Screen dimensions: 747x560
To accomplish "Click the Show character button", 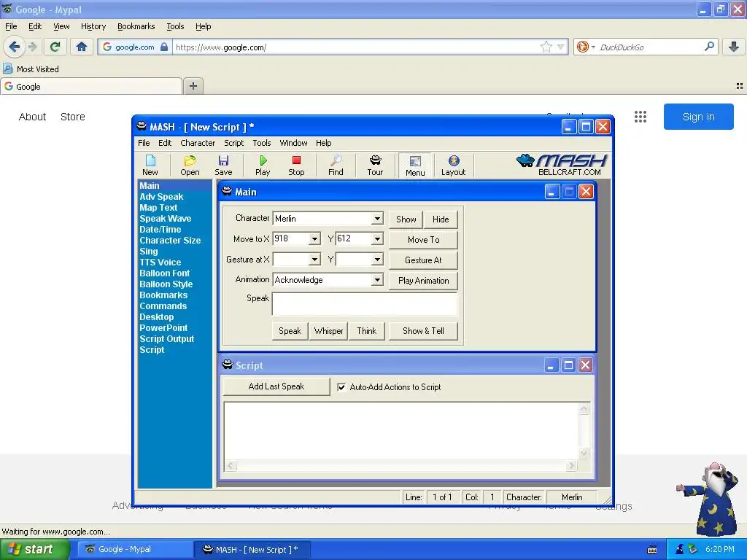I will pos(406,219).
